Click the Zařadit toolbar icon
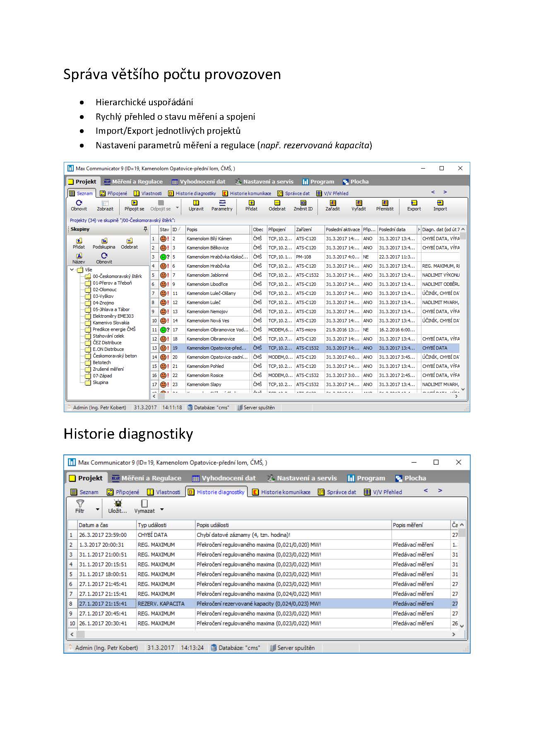Viewport: 534px width, 756px height. click(332, 205)
